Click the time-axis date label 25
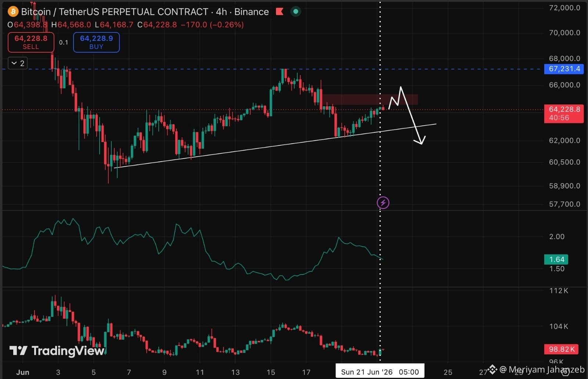This screenshot has height=379, width=588. [448, 372]
